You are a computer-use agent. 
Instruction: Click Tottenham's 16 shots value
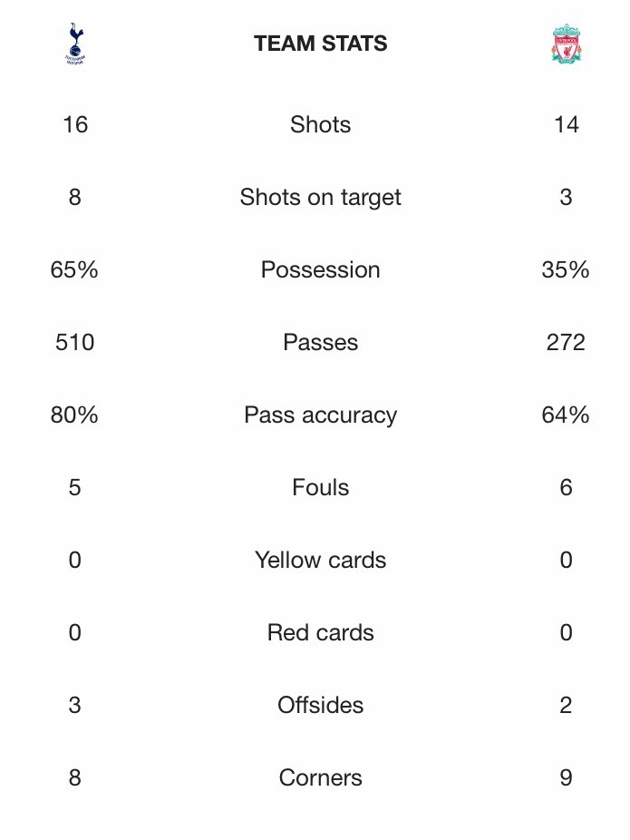[75, 124]
